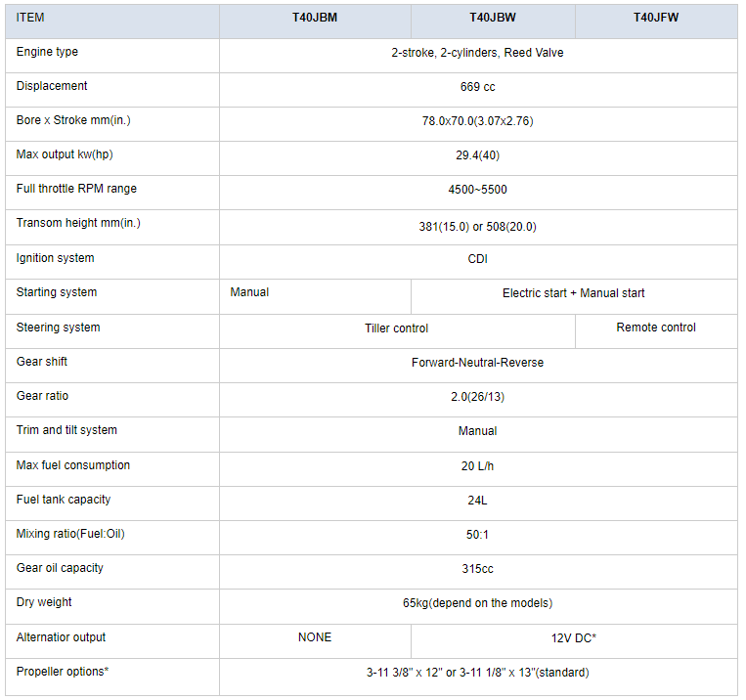This screenshot has width=746, height=700.
Task: Click the 669 cc displacement value
Action: (x=478, y=87)
